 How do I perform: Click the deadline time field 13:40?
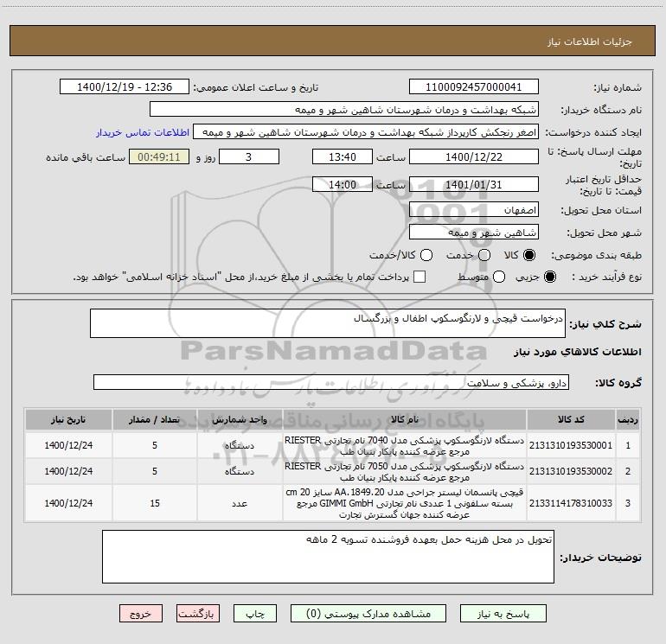tap(343, 156)
